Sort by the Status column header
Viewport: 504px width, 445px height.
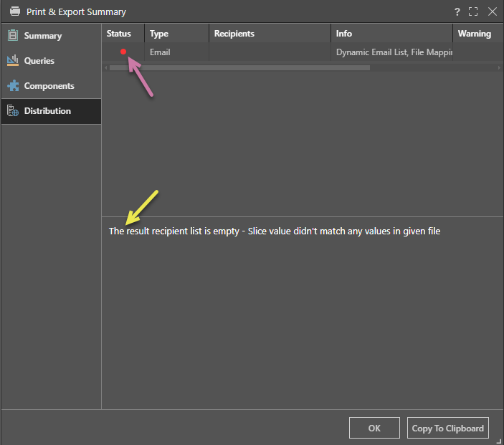pyautogui.click(x=119, y=34)
